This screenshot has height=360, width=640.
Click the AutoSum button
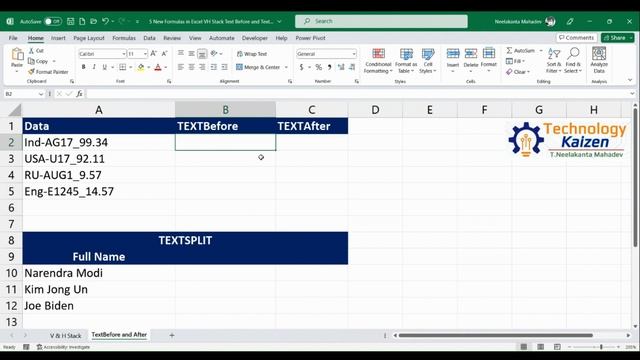pos(521,51)
